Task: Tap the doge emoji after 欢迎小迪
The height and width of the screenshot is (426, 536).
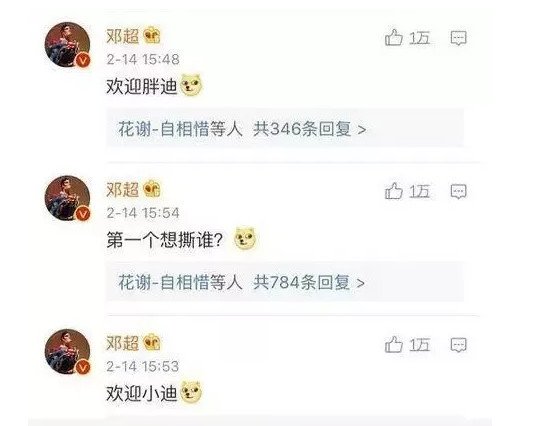Action: point(191,392)
